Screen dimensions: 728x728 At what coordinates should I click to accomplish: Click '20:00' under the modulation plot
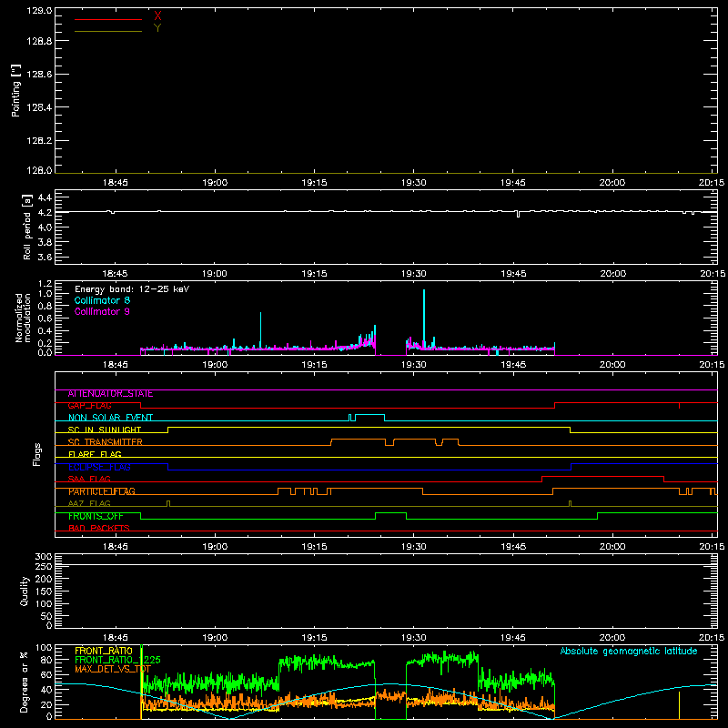coord(612,365)
